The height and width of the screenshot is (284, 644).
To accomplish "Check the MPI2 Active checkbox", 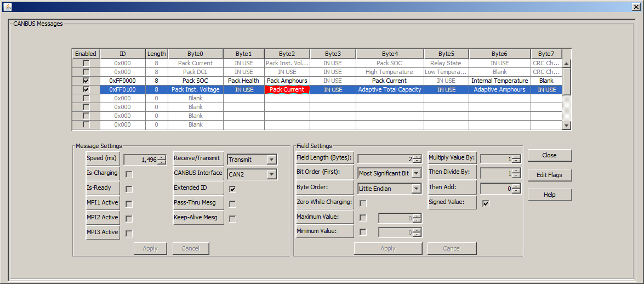I will (129, 219).
